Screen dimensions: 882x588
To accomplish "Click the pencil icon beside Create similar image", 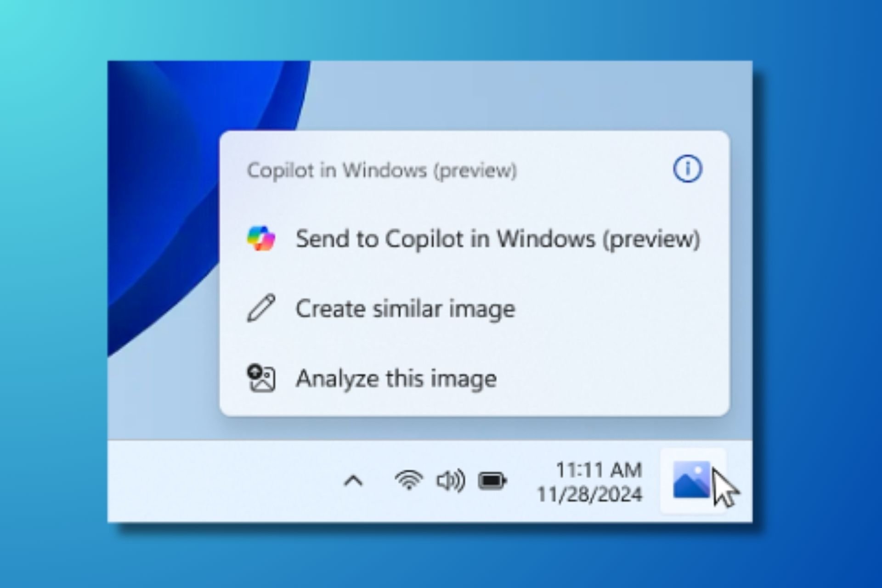I will pos(261,308).
